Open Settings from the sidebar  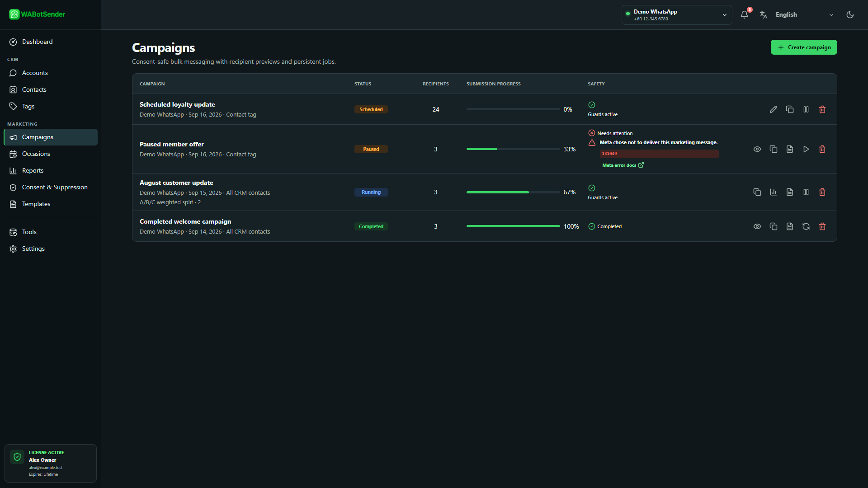pos(51,249)
